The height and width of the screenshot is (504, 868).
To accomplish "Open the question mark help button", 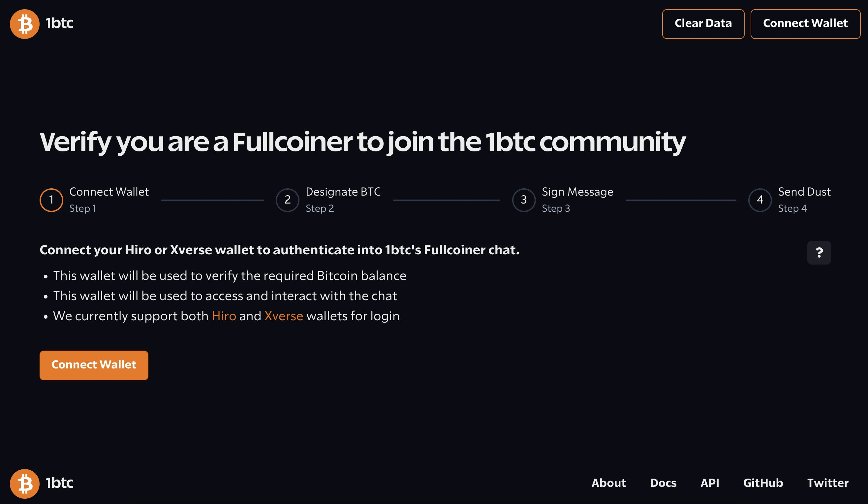I will (819, 253).
